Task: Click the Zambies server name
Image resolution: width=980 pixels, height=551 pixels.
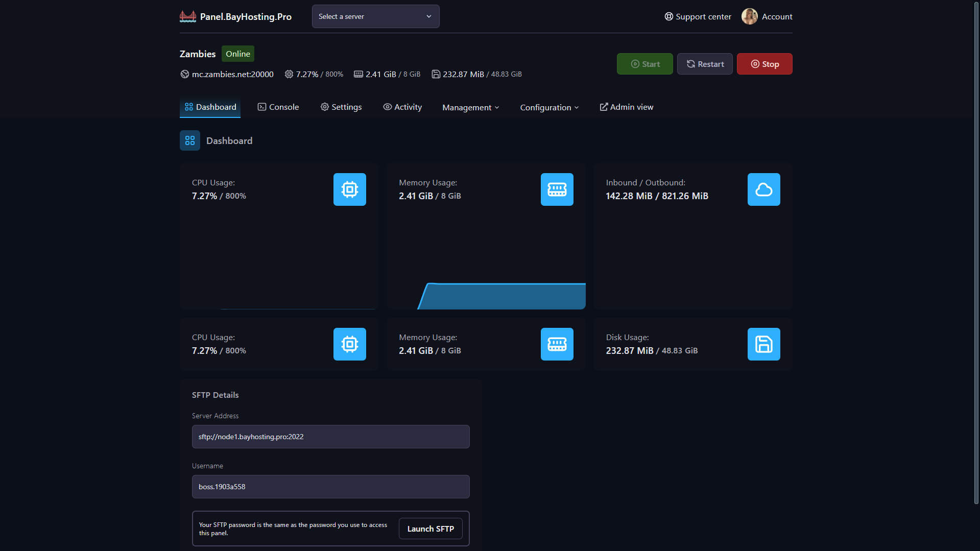Action: click(198, 54)
